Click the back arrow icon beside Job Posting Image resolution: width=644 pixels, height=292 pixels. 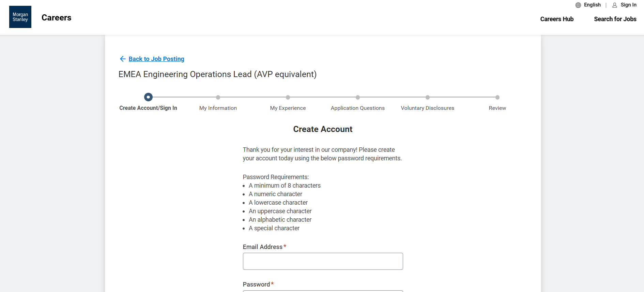click(x=123, y=59)
